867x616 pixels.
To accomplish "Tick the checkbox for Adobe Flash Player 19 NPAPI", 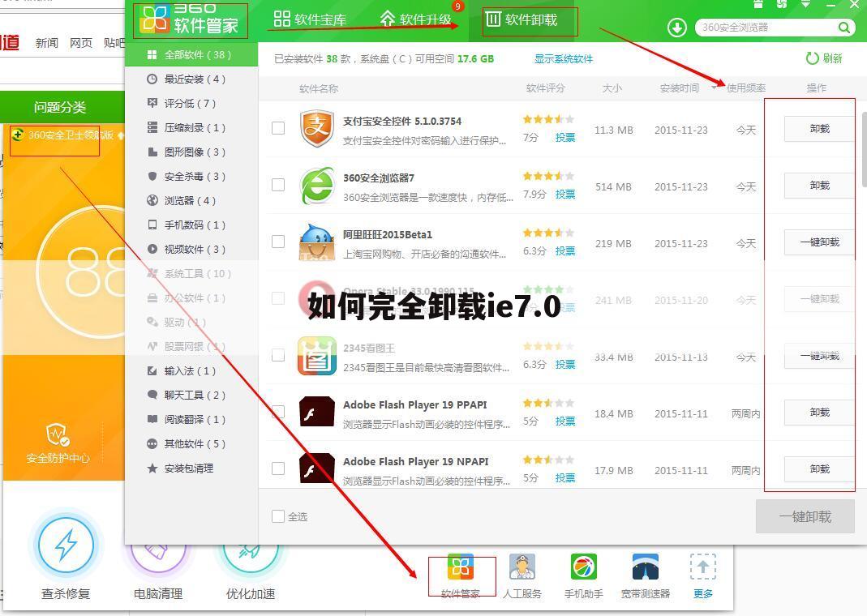I will click(278, 468).
